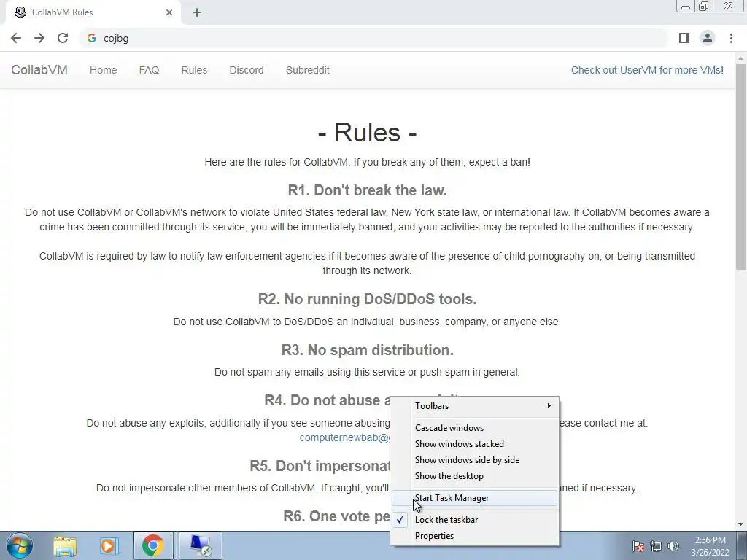Click the scrollbar down arrow
The height and width of the screenshot is (560, 747).
tap(741, 525)
